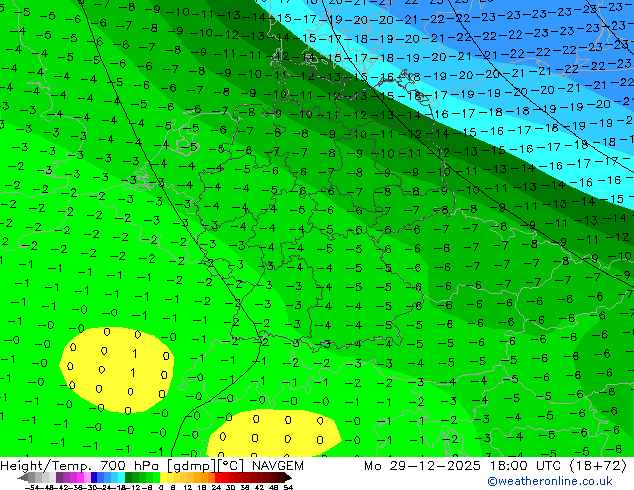The width and height of the screenshot is (634, 490).
Task: Click the '54' label on the legend scale
Action: click(x=288, y=486)
